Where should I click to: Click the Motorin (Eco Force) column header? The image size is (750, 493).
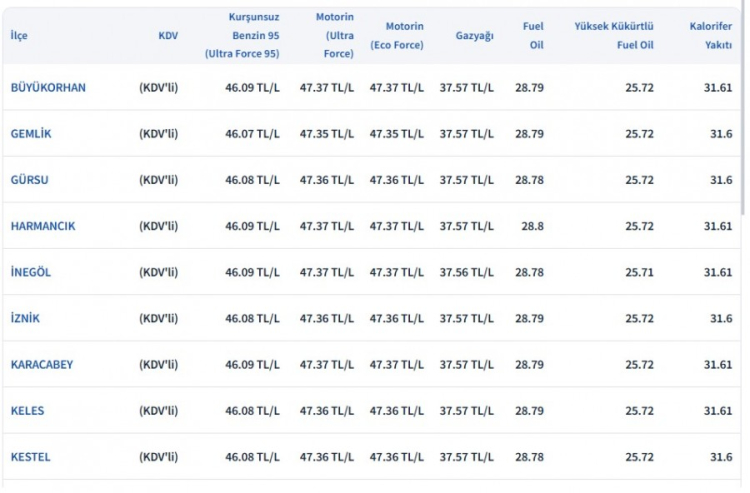coord(397,35)
